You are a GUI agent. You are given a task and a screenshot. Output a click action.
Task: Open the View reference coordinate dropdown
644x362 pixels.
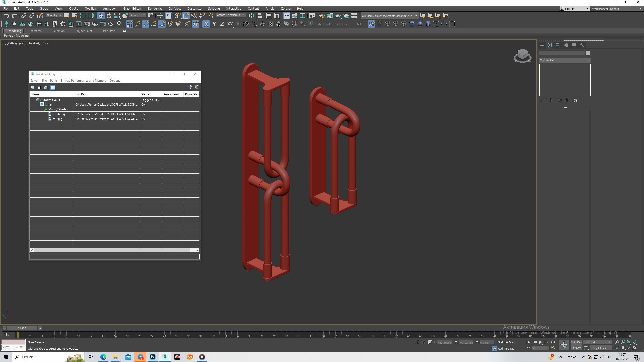pos(137,15)
